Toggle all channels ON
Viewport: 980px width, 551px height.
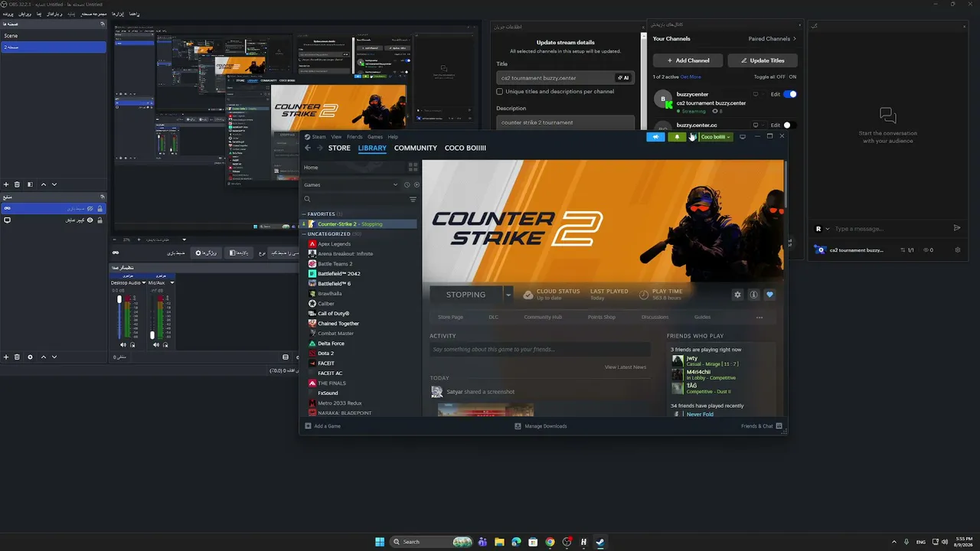792,77
